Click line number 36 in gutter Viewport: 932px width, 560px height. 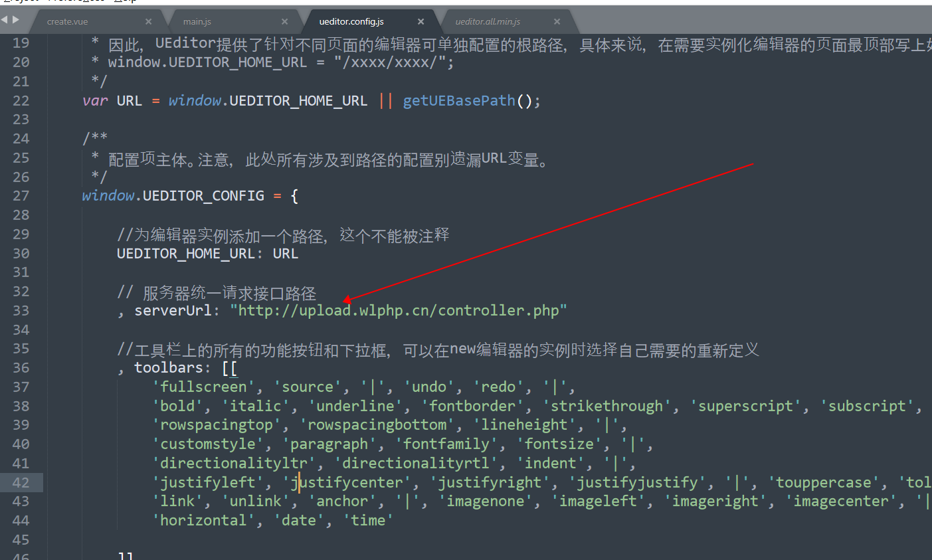coord(21,367)
